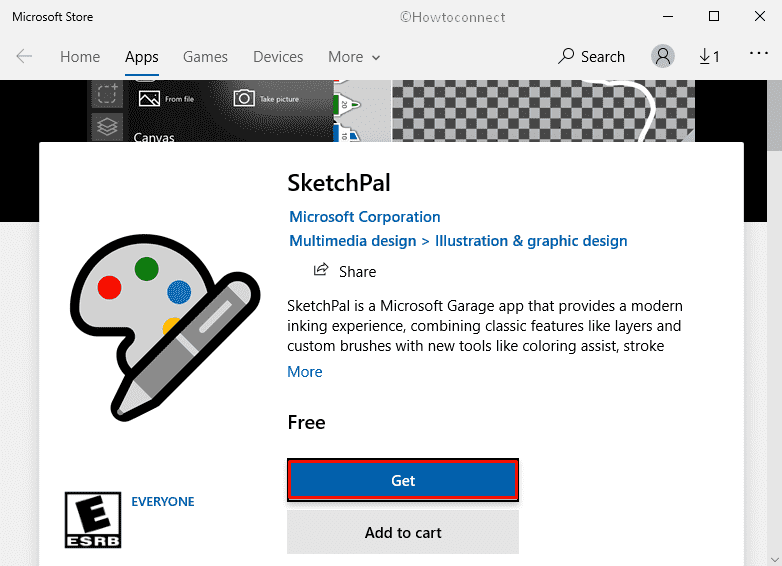Switch to the Games tab
The width and height of the screenshot is (782, 566).
205,57
